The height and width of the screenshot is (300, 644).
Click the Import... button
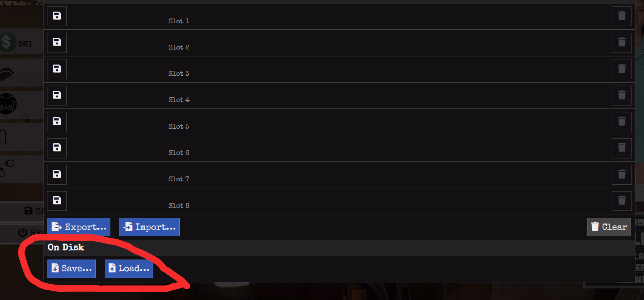point(150,227)
